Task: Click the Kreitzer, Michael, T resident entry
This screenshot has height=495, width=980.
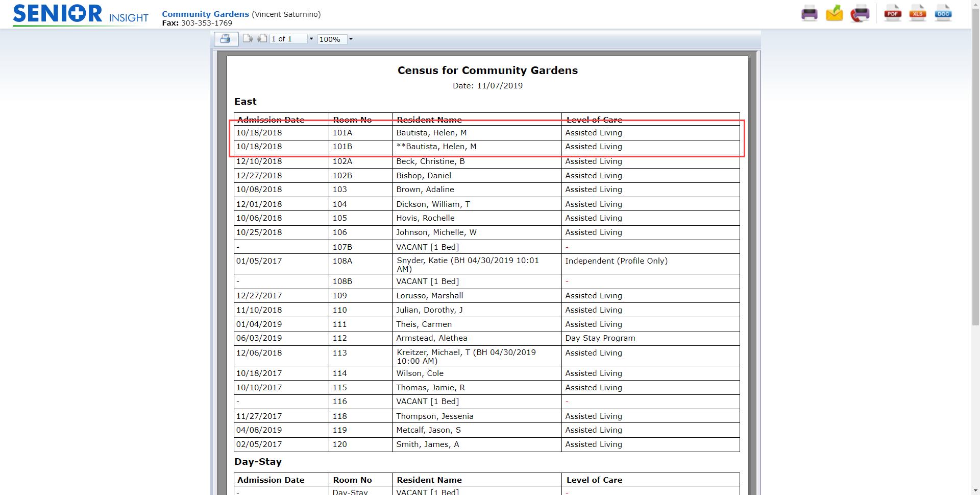Action: [466, 357]
